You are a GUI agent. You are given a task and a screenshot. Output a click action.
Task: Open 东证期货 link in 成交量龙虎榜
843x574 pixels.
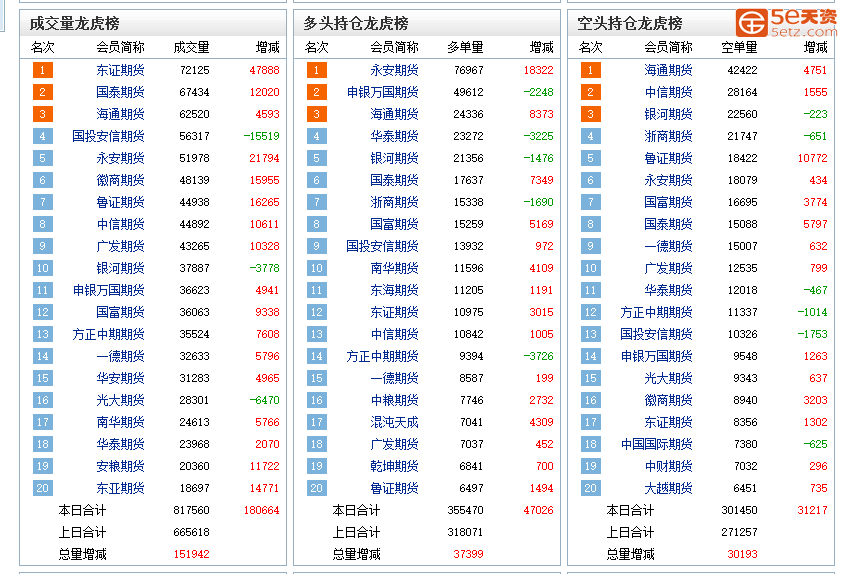[x=120, y=70]
